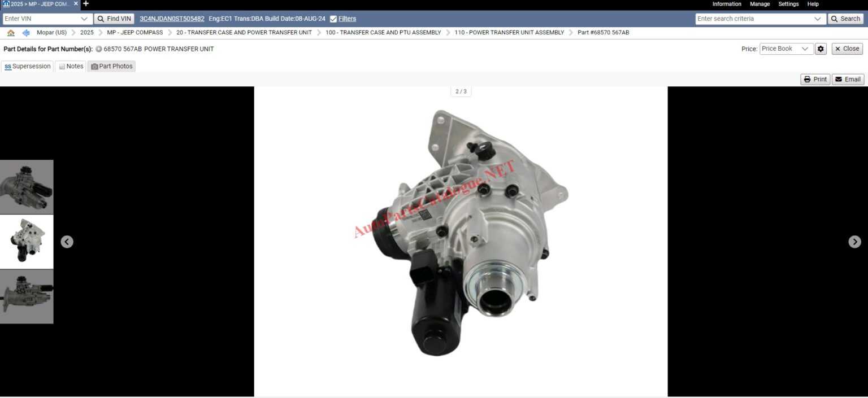This screenshot has width=868, height=398.
Task: Open the Price Book dropdown
Action: tap(805, 49)
